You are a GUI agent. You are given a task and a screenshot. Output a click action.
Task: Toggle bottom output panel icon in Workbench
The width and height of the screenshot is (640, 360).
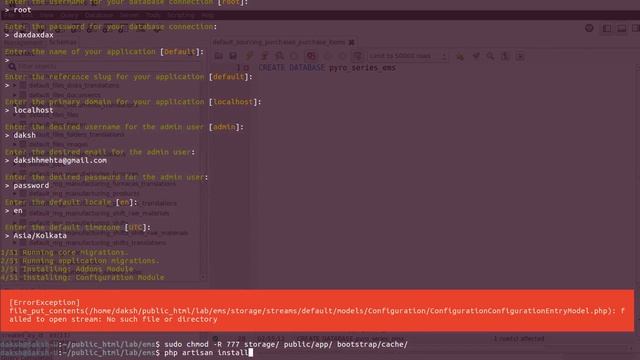pyautogui.click(x=622, y=28)
